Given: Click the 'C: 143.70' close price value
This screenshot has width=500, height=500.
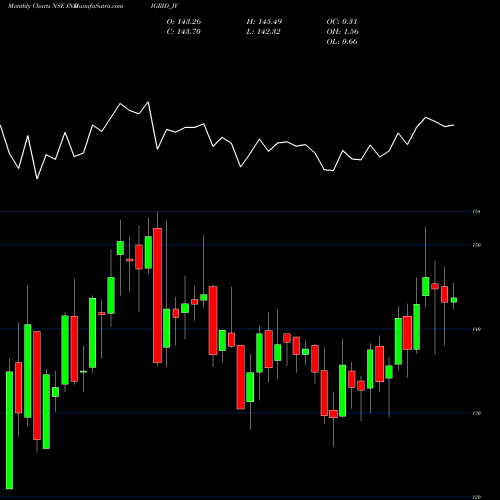Looking at the screenshot, I should (x=183, y=32).
